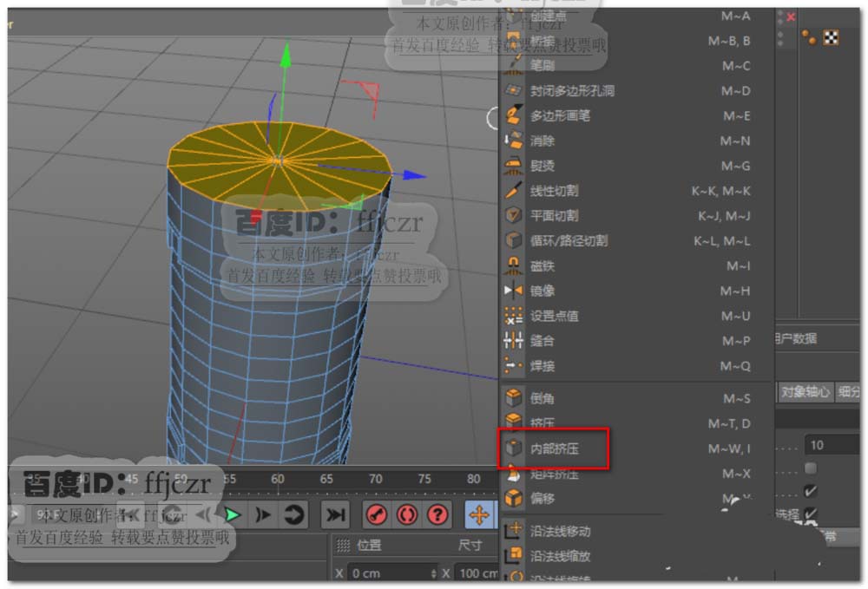The width and height of the screenshot is (868, 589).
Task: Click the 线性切割 knife icon
Action: tap(514, 190)
